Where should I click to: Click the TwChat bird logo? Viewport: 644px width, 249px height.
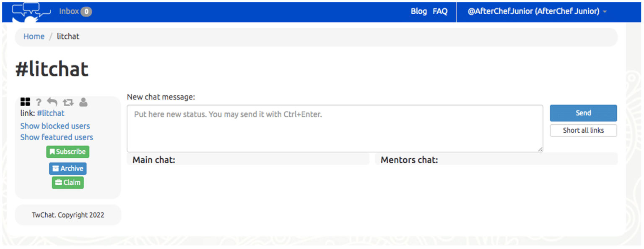pos(31,12)
